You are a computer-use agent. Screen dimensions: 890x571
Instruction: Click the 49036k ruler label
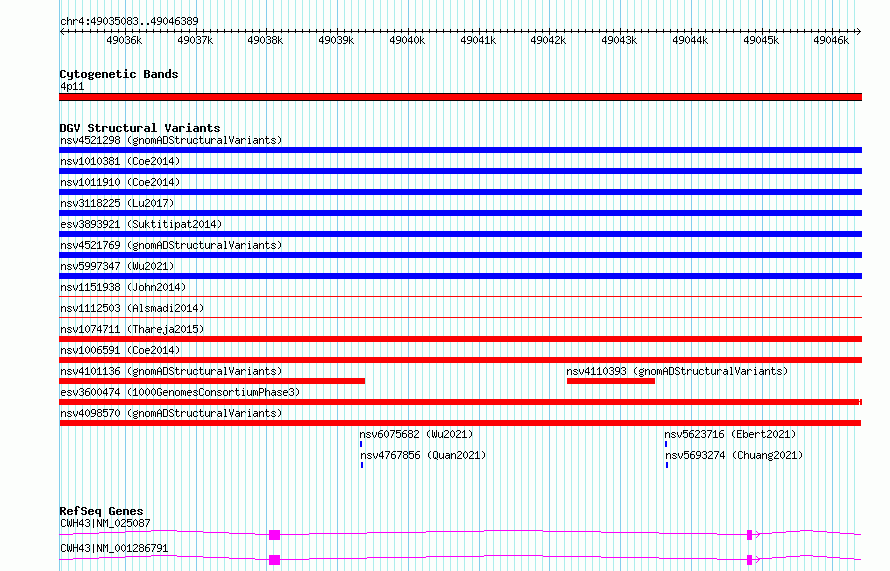124,40
